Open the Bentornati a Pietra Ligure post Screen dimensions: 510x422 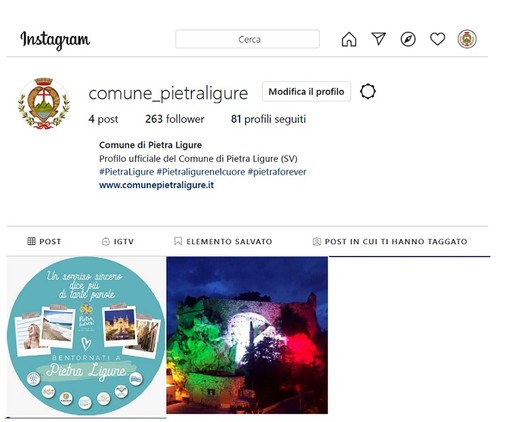click(x=86, y=336)
